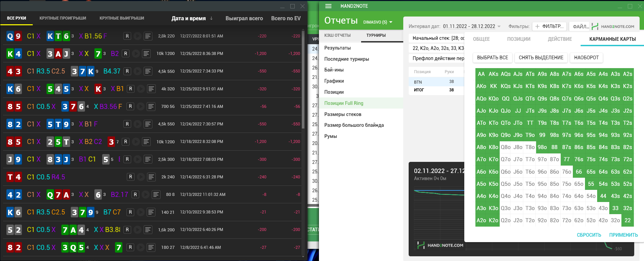Click the R replay button on the 12/27/2022 8:01:51 AM row

pyautogui.click(x=127, y=36)
